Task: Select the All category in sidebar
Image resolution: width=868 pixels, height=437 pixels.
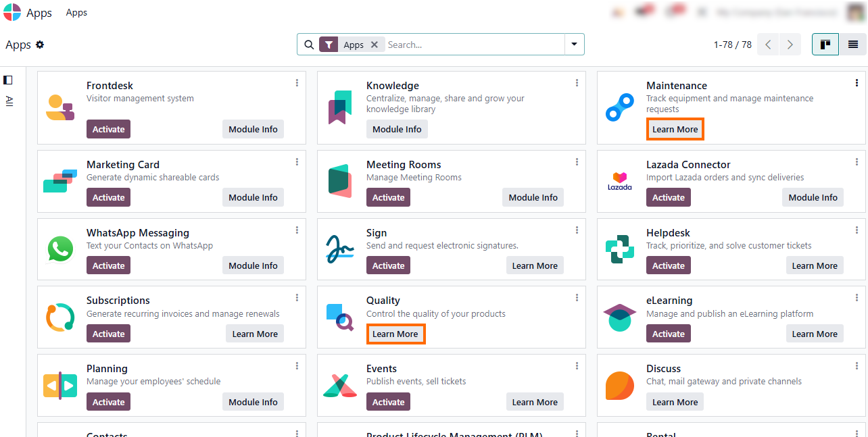Action: pyautogui.click(x=9, y=101)
